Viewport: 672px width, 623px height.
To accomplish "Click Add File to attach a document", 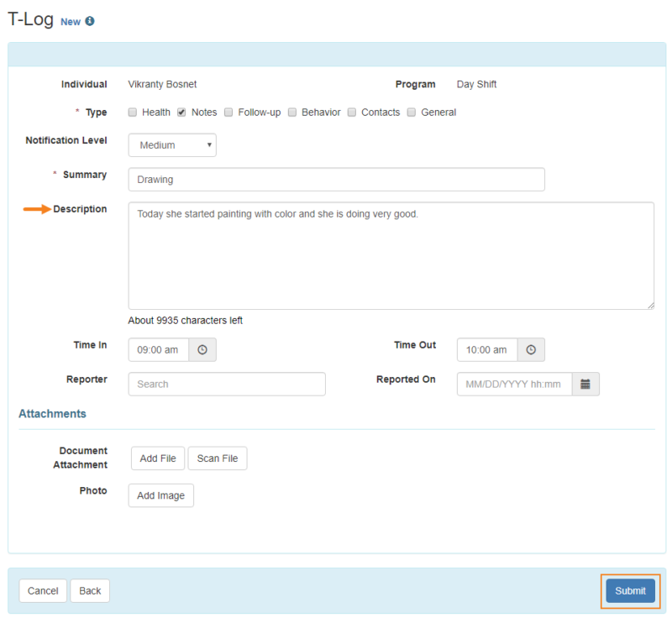I will point(157,458).
